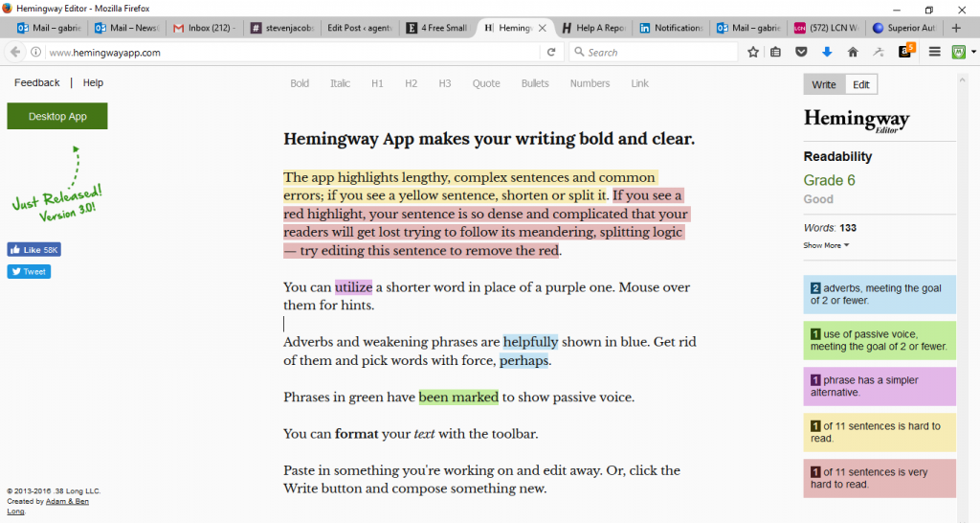
Task: Click the page scrollbar up arrow
Action: coord(961,80)
